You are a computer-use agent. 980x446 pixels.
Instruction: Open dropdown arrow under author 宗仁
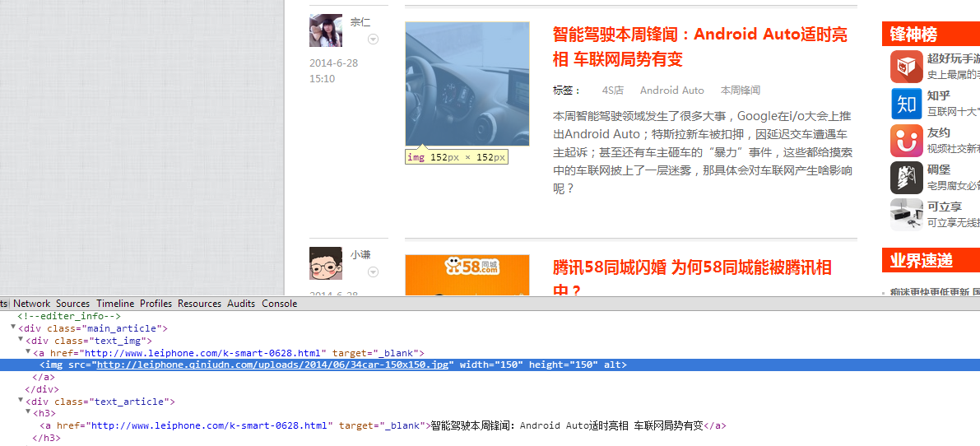(373, 39)
